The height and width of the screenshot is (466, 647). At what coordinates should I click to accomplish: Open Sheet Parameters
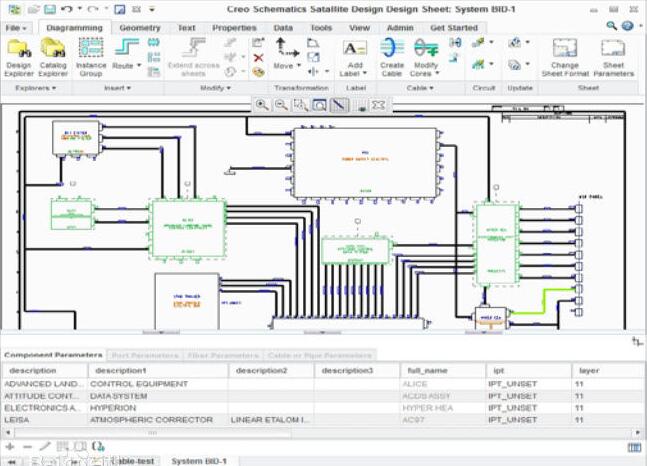coord(613,57)
